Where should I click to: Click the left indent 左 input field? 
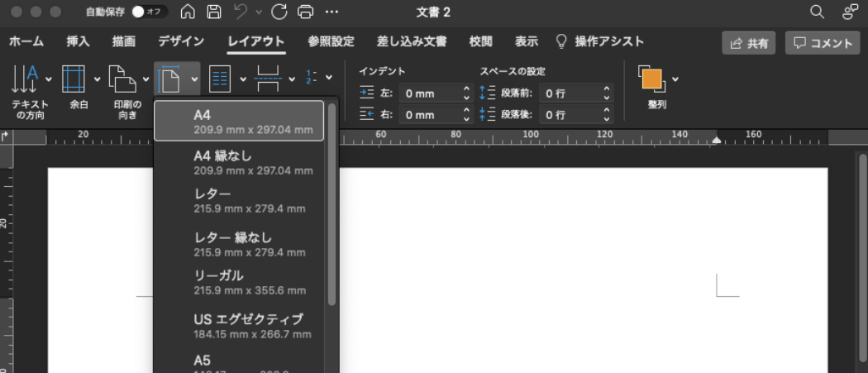tap(430, 93)
